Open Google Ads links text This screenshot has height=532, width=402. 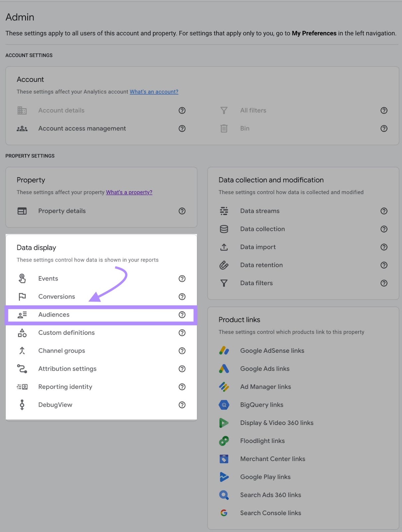(x=265, y=369)
